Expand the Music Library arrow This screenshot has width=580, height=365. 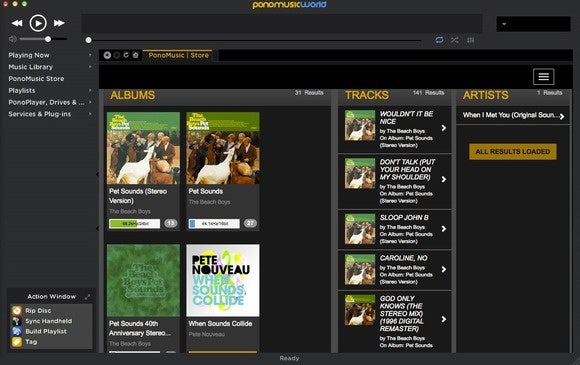coord(90,67)
